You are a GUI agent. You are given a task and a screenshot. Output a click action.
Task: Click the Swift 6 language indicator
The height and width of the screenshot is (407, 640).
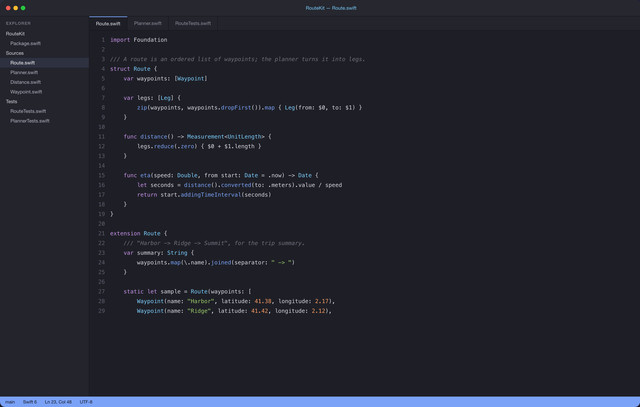click(x=30, y=402)
